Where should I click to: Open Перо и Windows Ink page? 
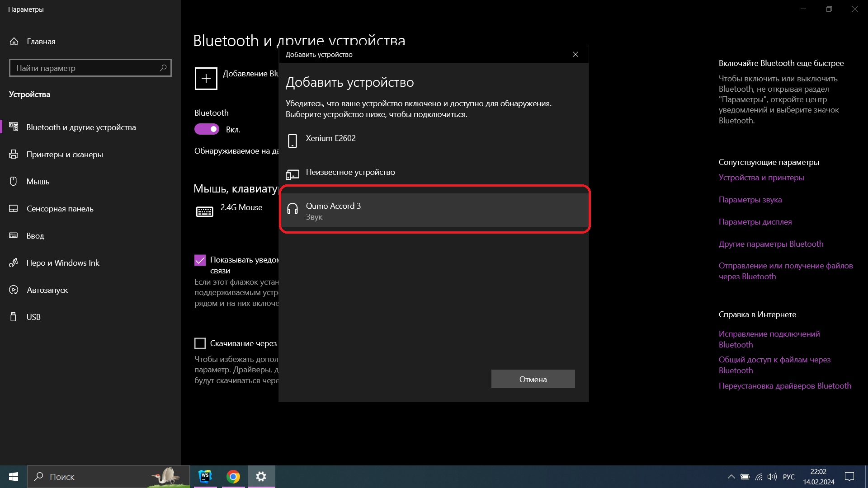[90, 263]
